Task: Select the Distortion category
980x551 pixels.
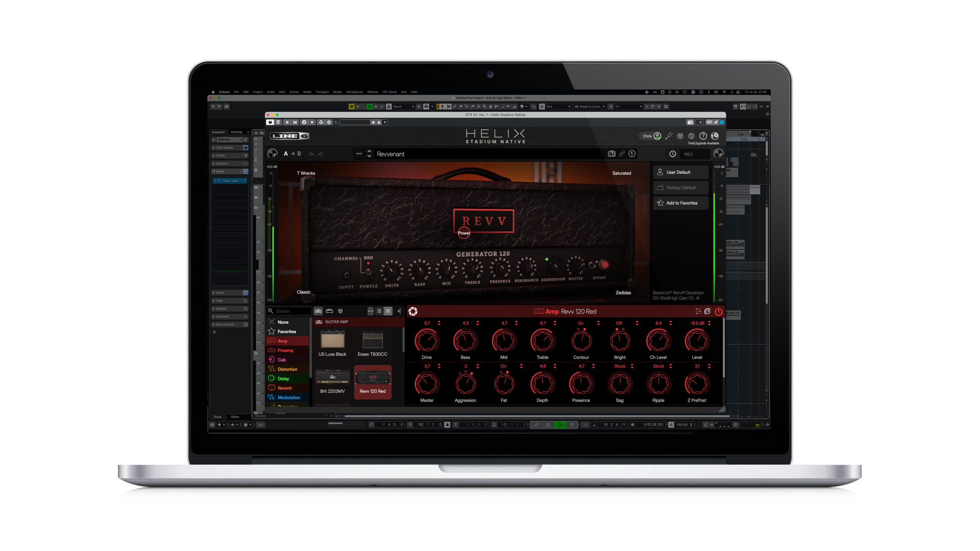Action: [287, 369]
